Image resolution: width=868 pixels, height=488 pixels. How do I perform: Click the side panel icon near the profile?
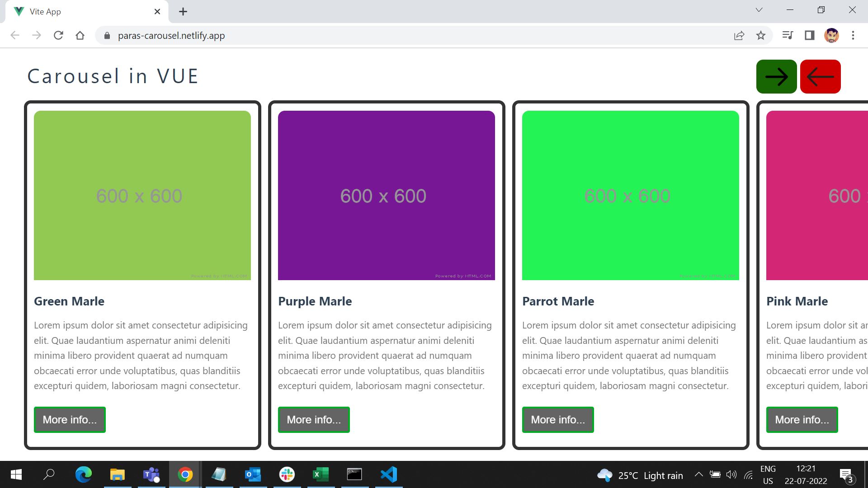[809, 35]
